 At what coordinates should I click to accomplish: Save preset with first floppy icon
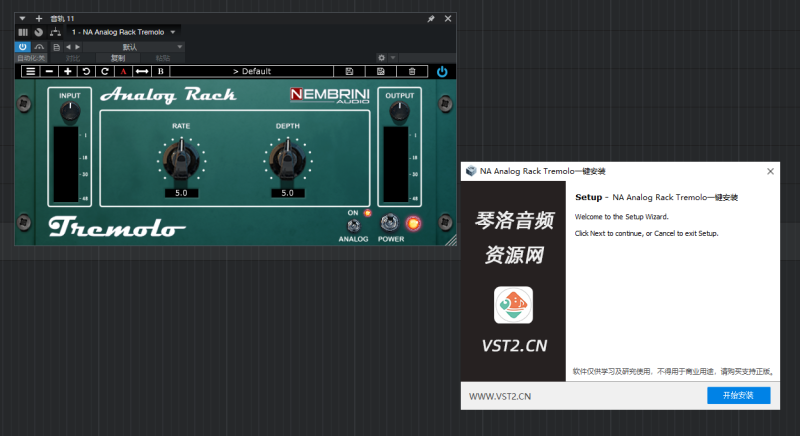(x=349, y=71)
